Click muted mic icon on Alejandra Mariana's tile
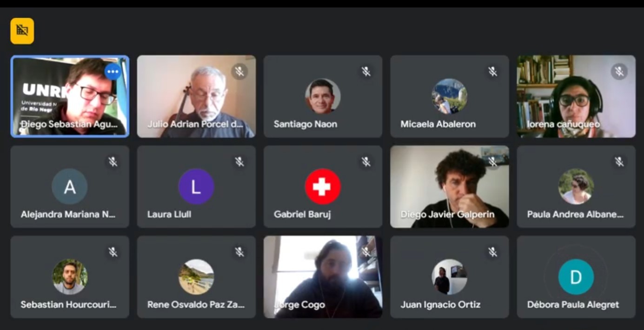The height and width of the screenshot is (330, 644). tap(113, 162)
